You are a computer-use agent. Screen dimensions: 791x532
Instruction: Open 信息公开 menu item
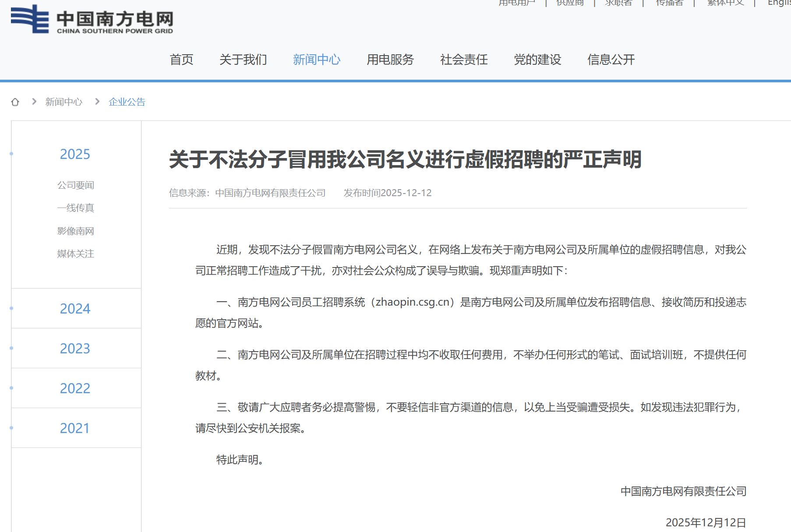[611, 60]
